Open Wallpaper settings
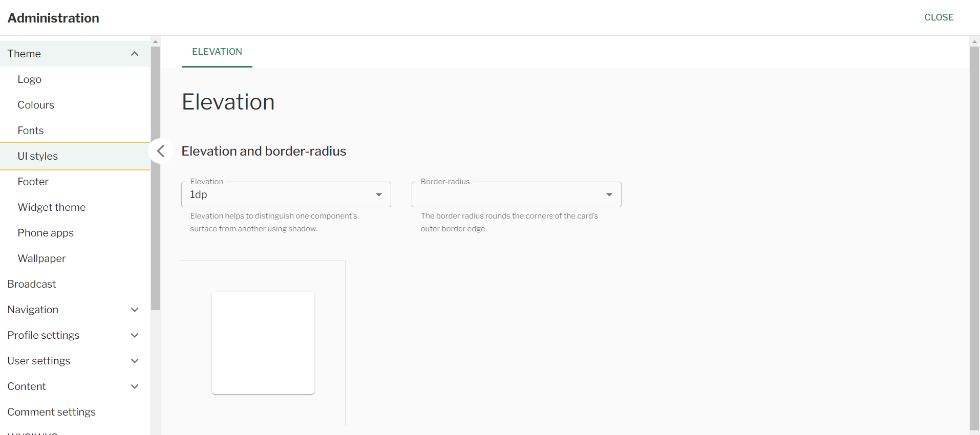Viewport: 980px width, 435px height. (x=41, y=258)
